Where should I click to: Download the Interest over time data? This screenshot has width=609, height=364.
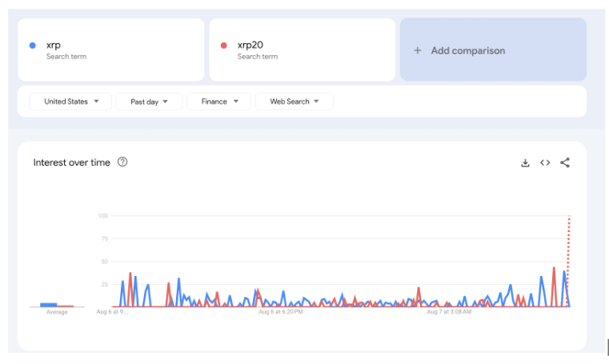point(525,162)
